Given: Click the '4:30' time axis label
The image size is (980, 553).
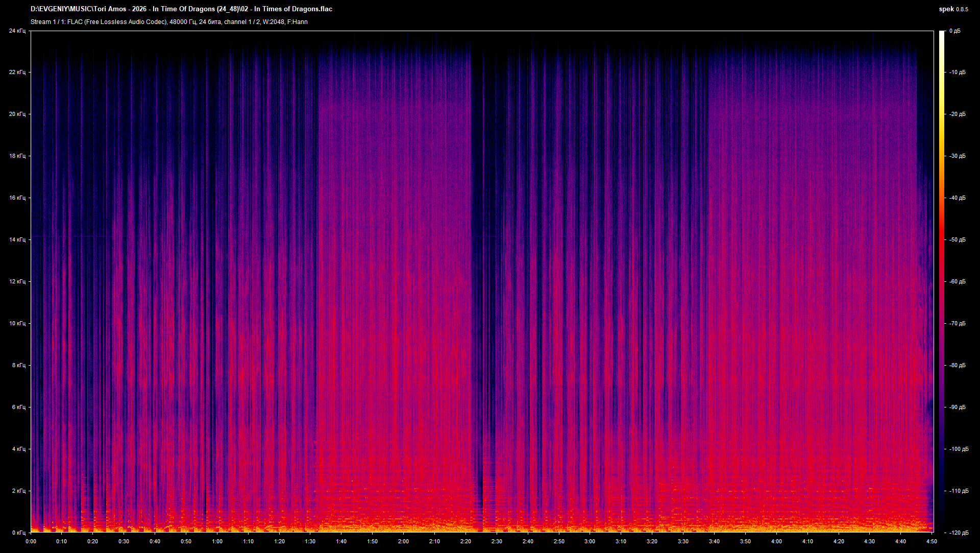Looking at the screenshot, I should [x=870, y=542].
